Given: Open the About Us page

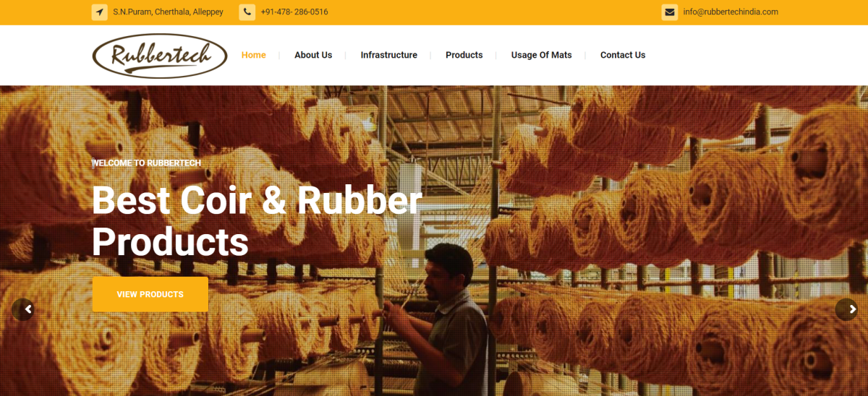Looking at the screenshot, I should click(x=313, y=55).
